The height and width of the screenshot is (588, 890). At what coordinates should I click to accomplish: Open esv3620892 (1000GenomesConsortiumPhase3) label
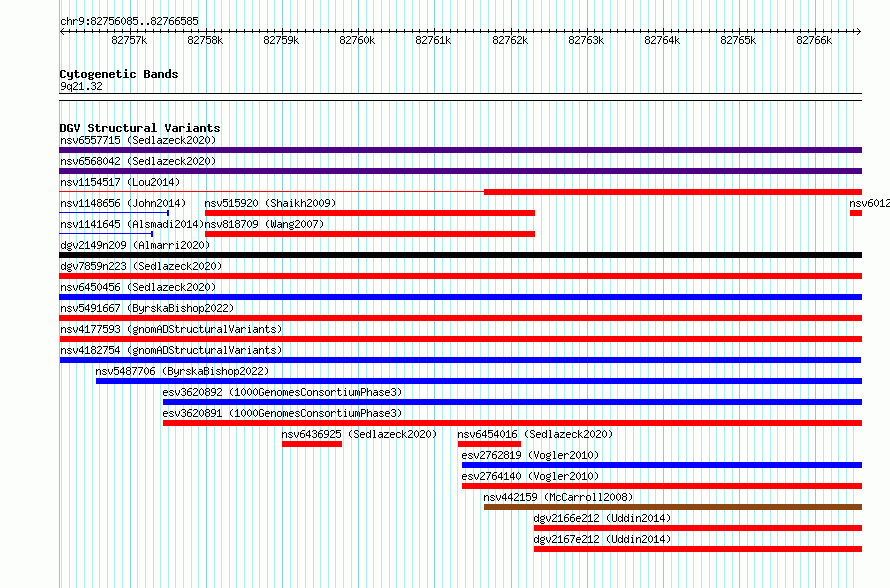click(282, 392)
